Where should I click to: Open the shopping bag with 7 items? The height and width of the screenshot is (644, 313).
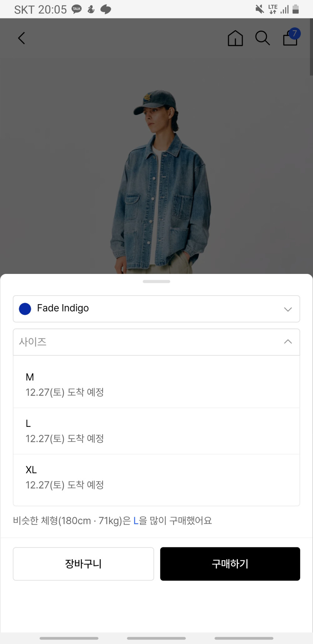[x=291, y=38]
